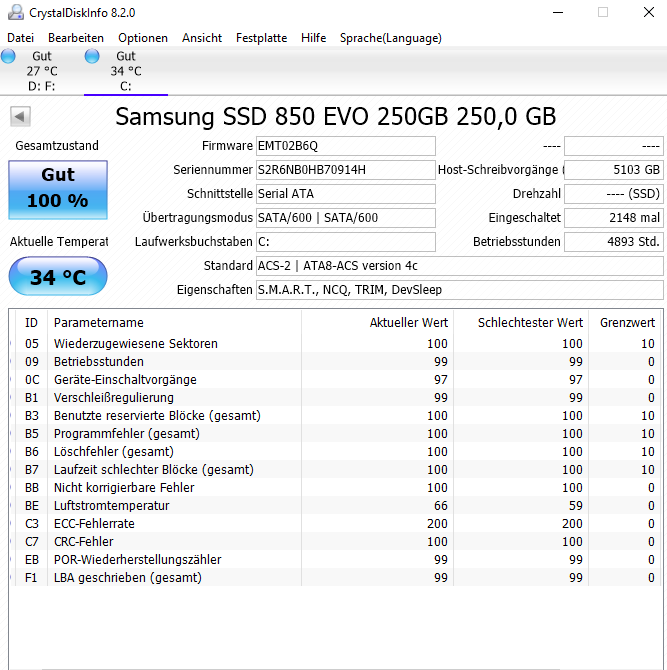Click the Parametername column header
Screen dimensions: 667x670
point(174,323)
